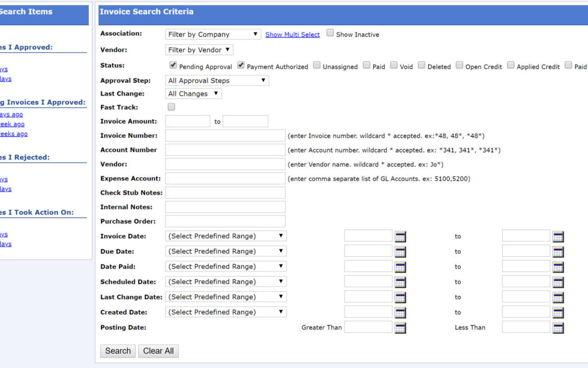Image resolution: width=588 pixels, height=368 pixels.
Task: Open the Filter by Vendor dropdown
Action: coord(199,50)
